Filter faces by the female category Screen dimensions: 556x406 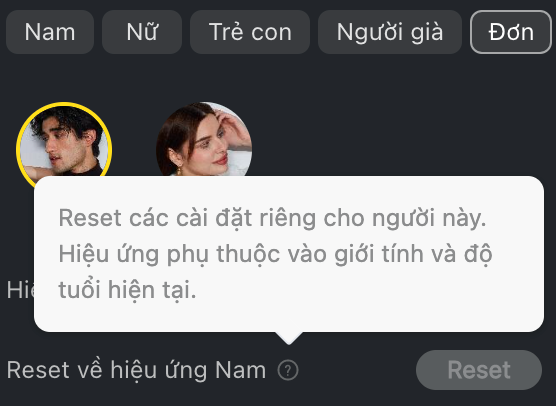pyautogui.click(x=142, y=32)
